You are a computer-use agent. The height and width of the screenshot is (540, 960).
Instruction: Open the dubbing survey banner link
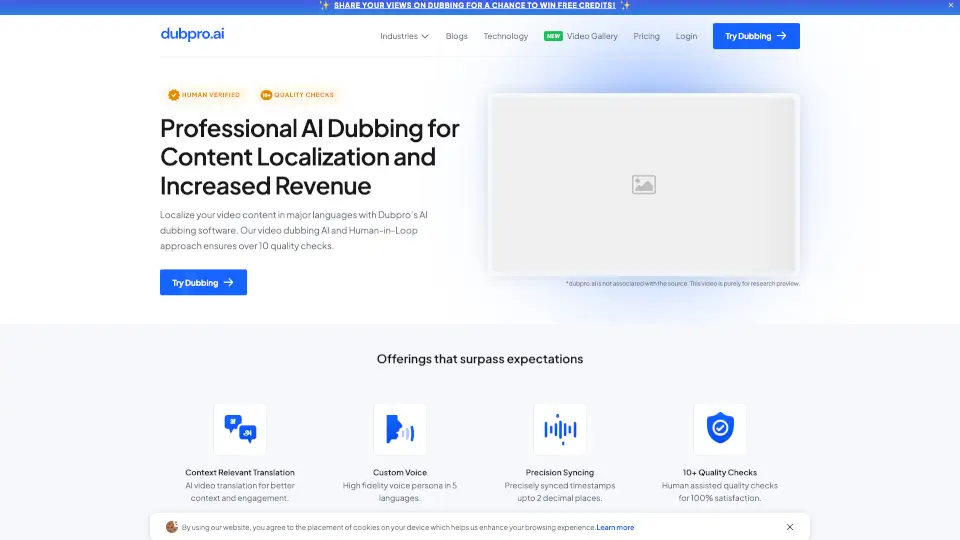474,6
